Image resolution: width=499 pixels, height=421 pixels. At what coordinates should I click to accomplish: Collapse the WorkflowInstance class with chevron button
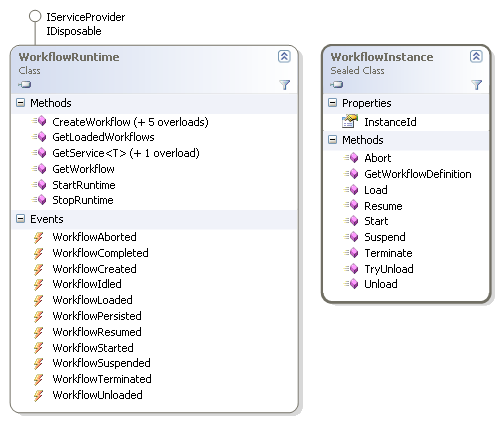point(476,56)
